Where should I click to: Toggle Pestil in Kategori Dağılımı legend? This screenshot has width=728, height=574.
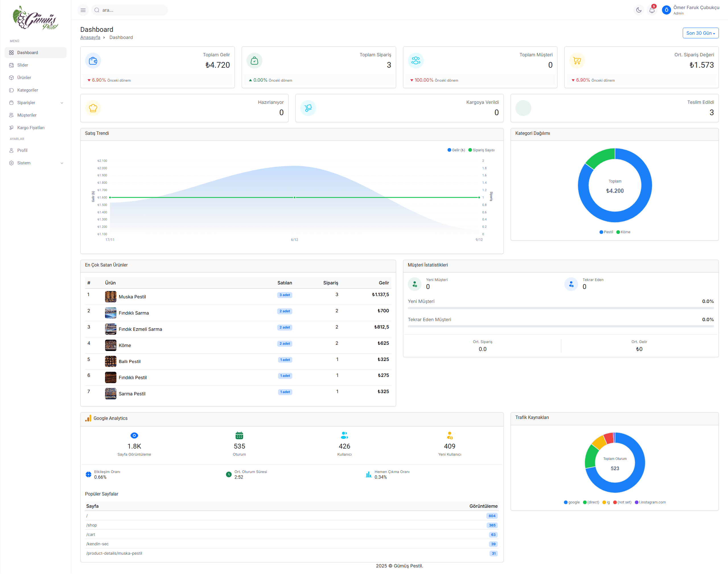pos(606,232)
